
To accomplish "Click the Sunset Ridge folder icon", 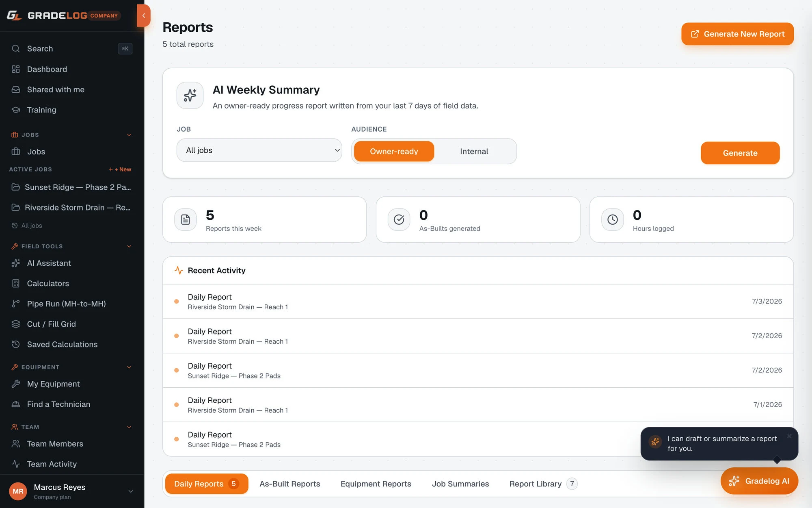I will (x=16, y=187).
